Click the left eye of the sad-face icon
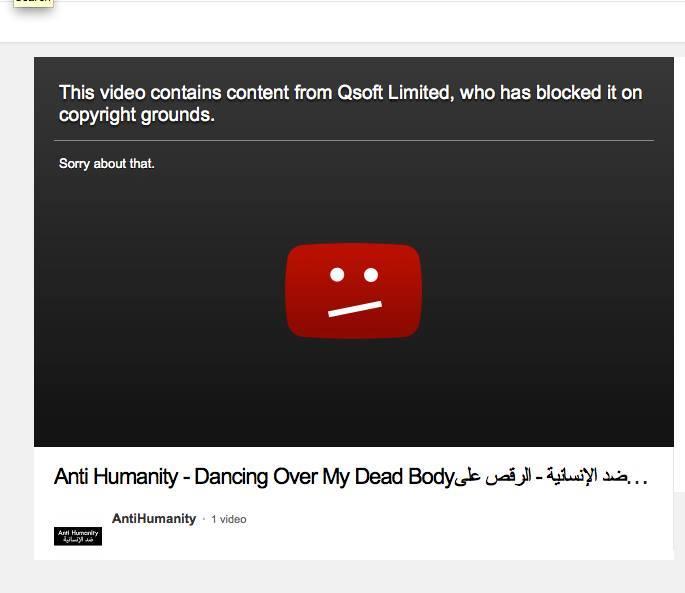The height and width of the screenshot is (593, 685). pos(337,275)
